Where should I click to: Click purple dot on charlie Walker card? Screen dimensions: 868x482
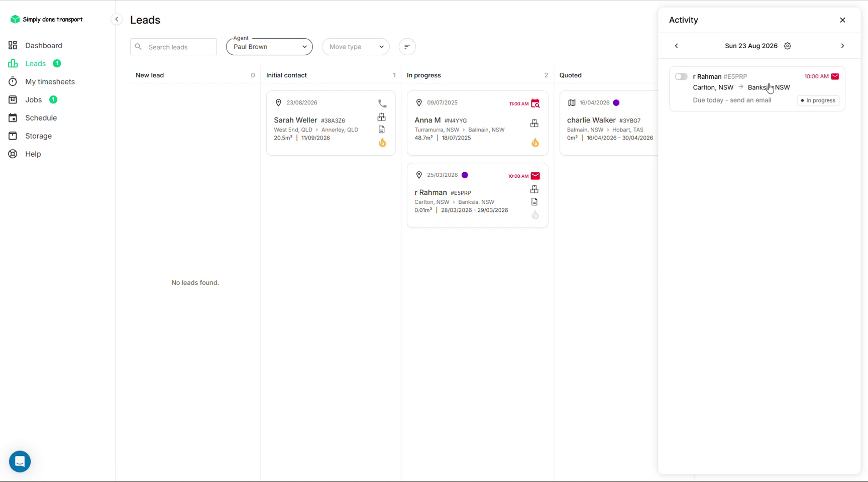pos(616,103)
